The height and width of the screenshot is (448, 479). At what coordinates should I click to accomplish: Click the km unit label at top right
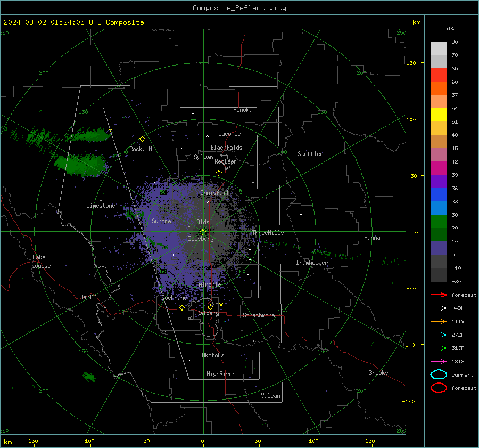click(x=416, y=22)
